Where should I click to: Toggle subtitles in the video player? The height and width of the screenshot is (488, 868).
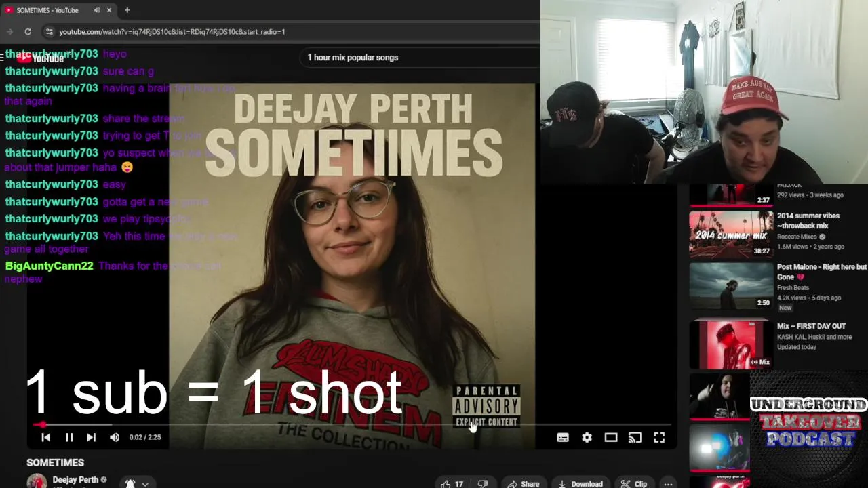(563, 438)
